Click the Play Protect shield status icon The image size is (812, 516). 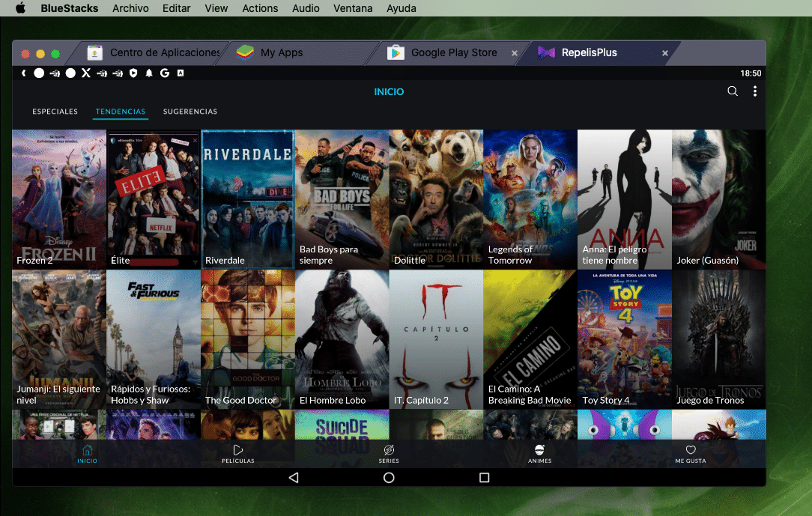tap(134, 73)
